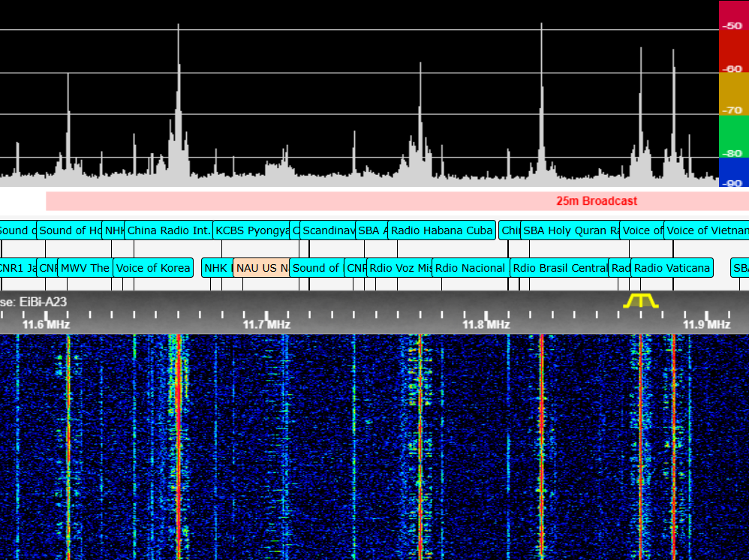Screen dimensions: 749x560
Task: Click the NHK station label near 11.7 MHz
Action: tap(216, 267)
